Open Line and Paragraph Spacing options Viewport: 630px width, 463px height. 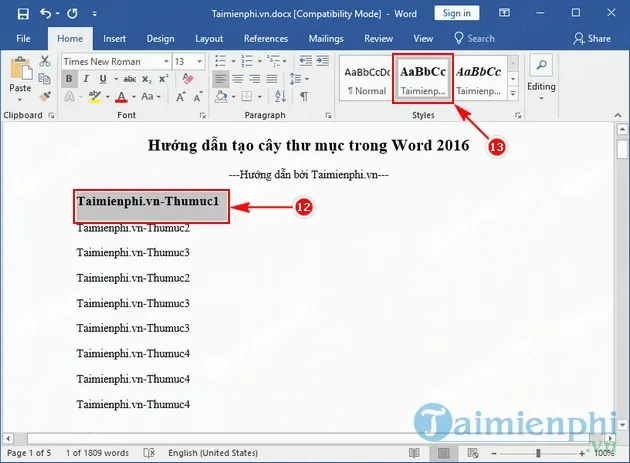coord(296,79)
